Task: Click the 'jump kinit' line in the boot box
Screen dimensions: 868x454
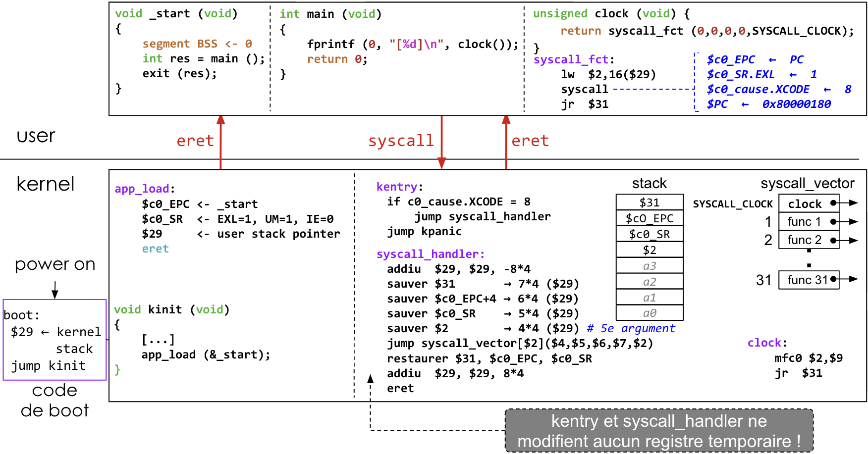Action: click(x=49, y=366)
